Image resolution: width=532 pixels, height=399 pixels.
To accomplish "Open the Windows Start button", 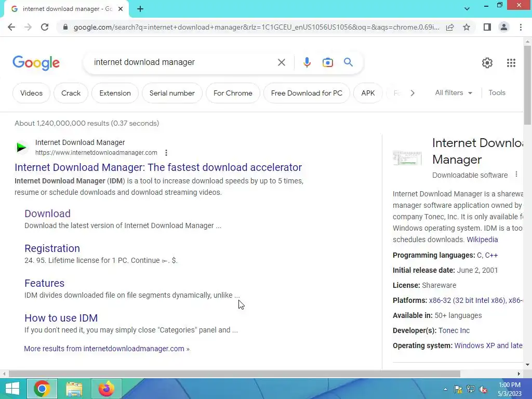I will click(12, 389).
